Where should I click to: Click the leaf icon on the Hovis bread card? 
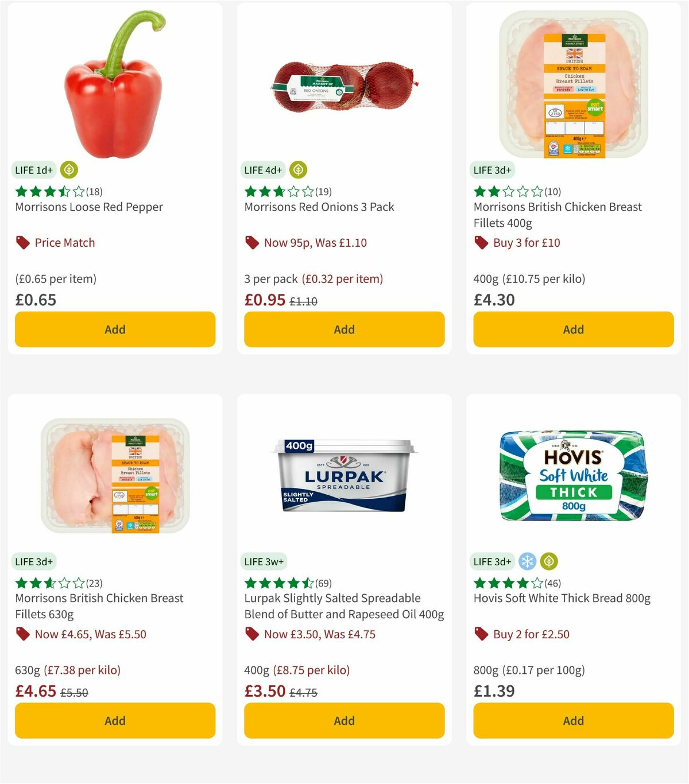[x=549, y=561]
